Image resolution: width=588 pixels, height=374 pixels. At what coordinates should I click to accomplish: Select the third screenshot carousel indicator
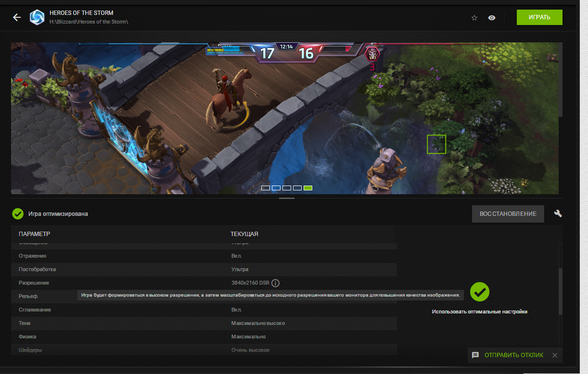point(287,188)
